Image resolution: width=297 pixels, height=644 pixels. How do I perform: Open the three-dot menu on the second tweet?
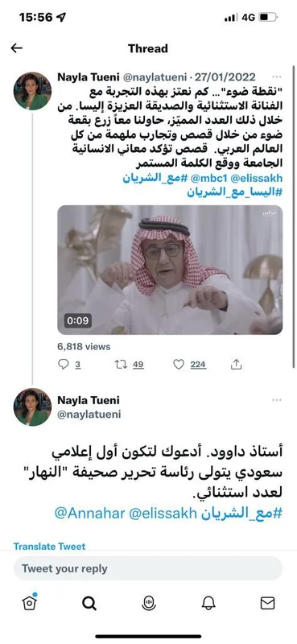(277, 399)
